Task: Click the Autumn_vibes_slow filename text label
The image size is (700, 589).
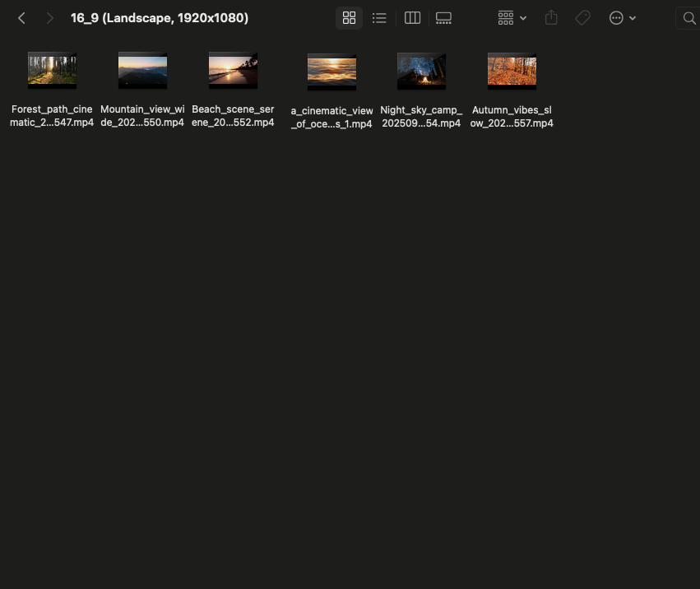Action: tap(512, 117)
